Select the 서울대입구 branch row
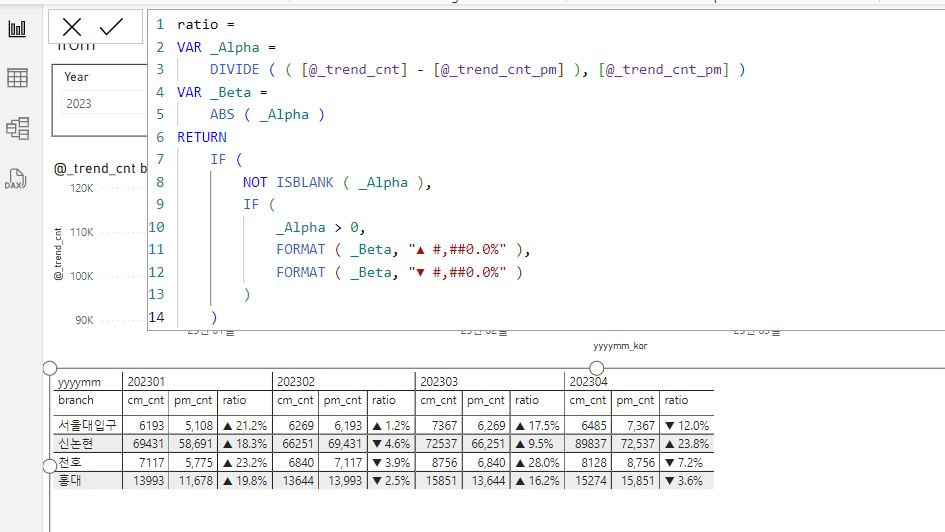This screenshot has height=532, width=945. [87, 425]
